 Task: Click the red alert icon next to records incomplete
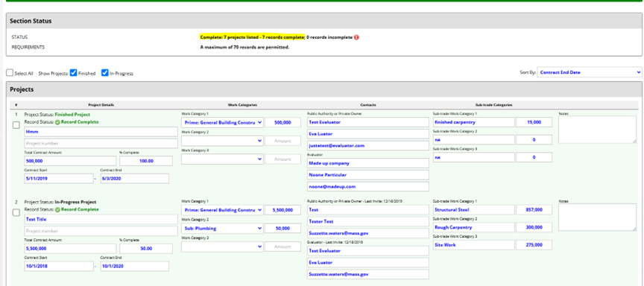click(x=356, y=37)
